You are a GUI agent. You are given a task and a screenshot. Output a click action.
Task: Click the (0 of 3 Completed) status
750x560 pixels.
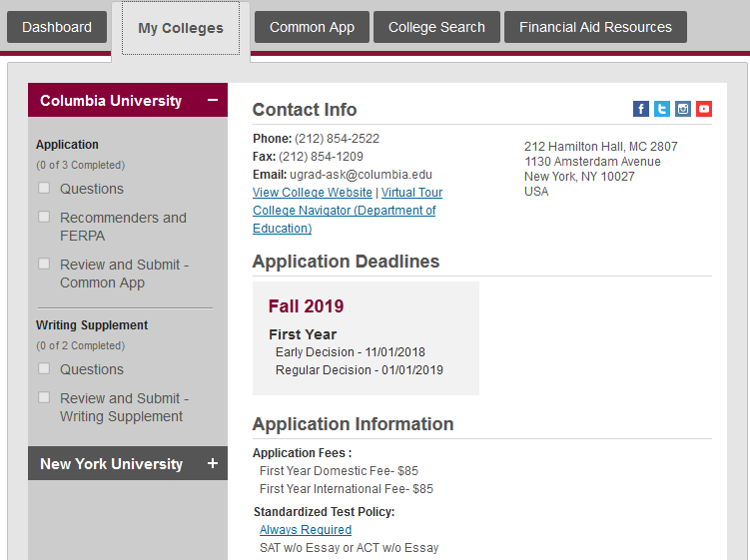click(80, 165)
